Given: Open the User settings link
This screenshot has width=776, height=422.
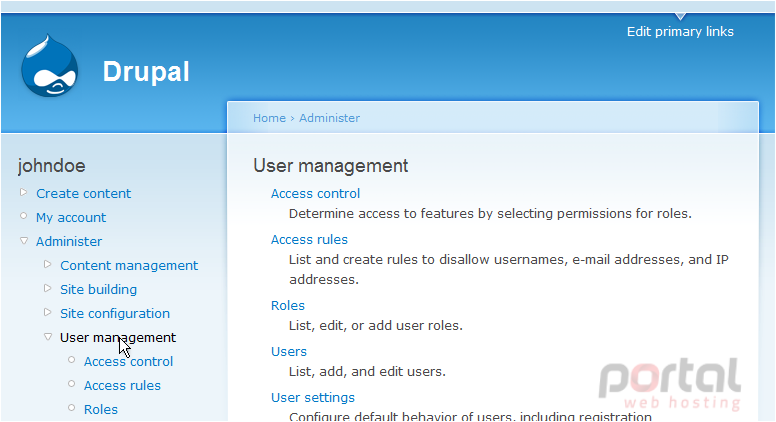Looking at the screenshot, I should (x=313, y=397).
